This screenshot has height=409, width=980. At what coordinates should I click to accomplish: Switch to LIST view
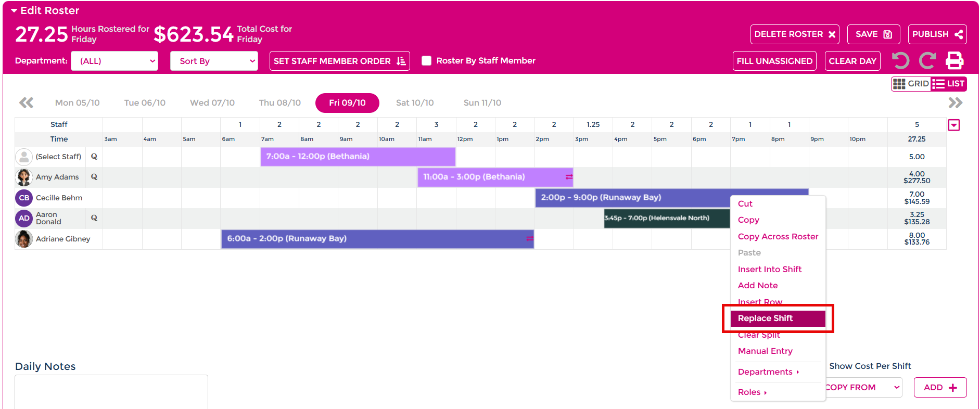[x=948, y=83]
